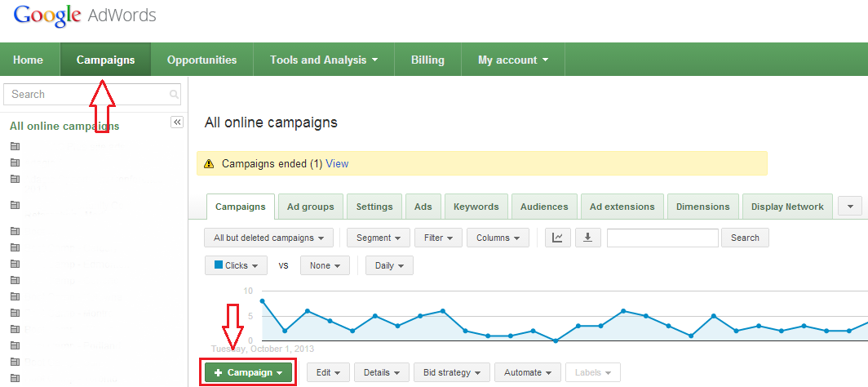868x387 pixels.
Task: Click the campaign table search input field
Action: (662, 238)
